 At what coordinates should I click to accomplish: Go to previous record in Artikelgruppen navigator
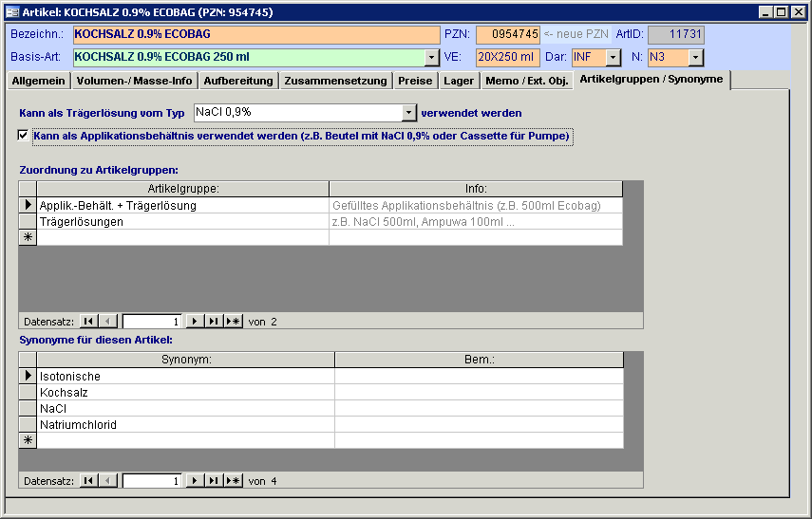tap(107, 322)
